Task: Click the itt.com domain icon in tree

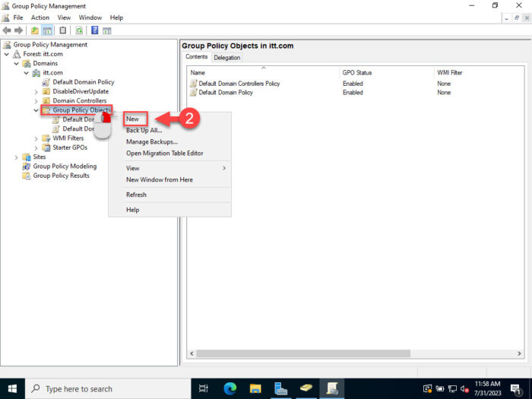Action: [x=36, y=73]
